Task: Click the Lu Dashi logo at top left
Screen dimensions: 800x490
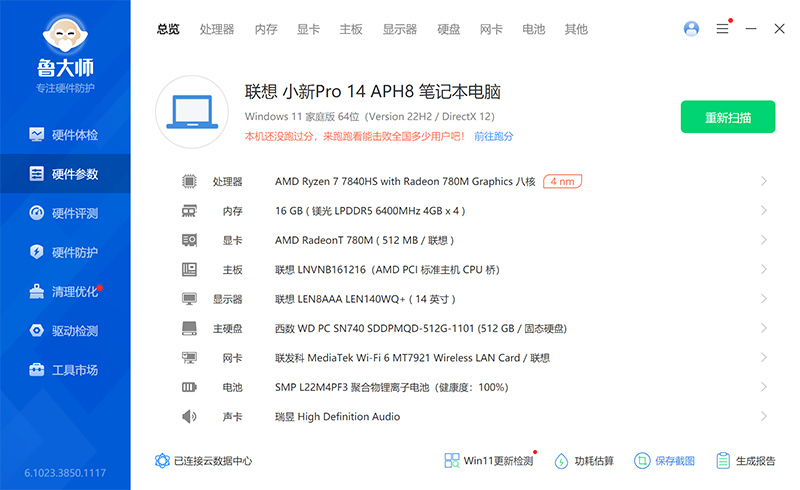Action: tap(65, 33)
